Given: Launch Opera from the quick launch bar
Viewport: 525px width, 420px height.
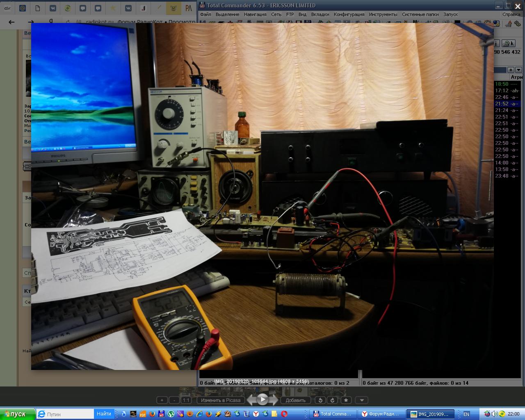Looking at the screenshot, I should (x=284, y=414).
